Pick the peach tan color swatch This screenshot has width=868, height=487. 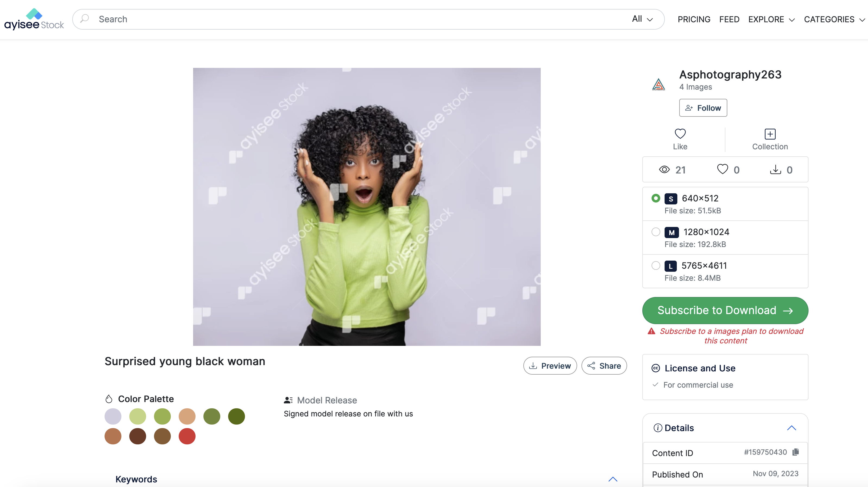[187, 416]
